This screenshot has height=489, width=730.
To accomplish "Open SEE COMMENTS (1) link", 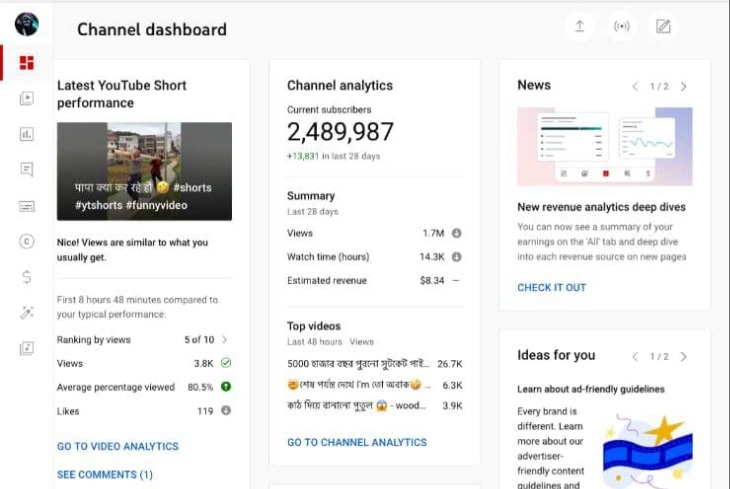I will point(105,475).
